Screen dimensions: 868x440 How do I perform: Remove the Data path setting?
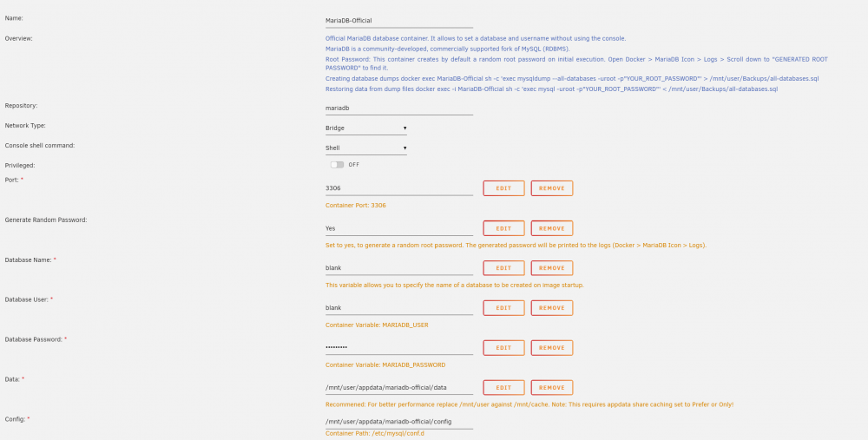[552, 387]
